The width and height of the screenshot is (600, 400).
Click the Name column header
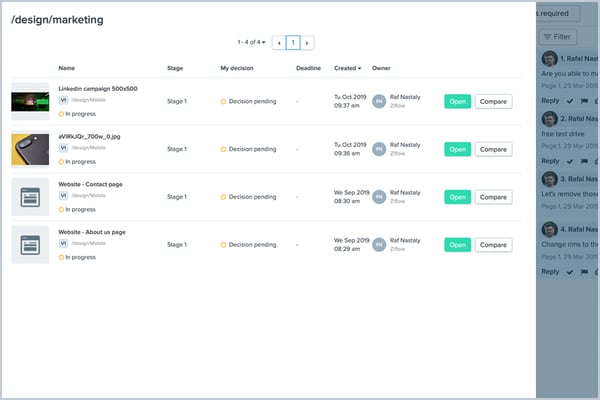click(67, 68)
